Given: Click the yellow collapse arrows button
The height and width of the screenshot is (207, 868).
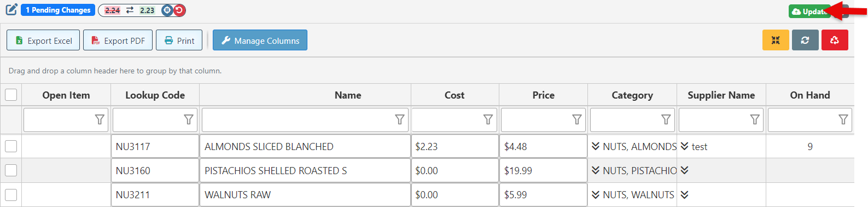Looking at the screenshot, I should click(x=776, y=40).
